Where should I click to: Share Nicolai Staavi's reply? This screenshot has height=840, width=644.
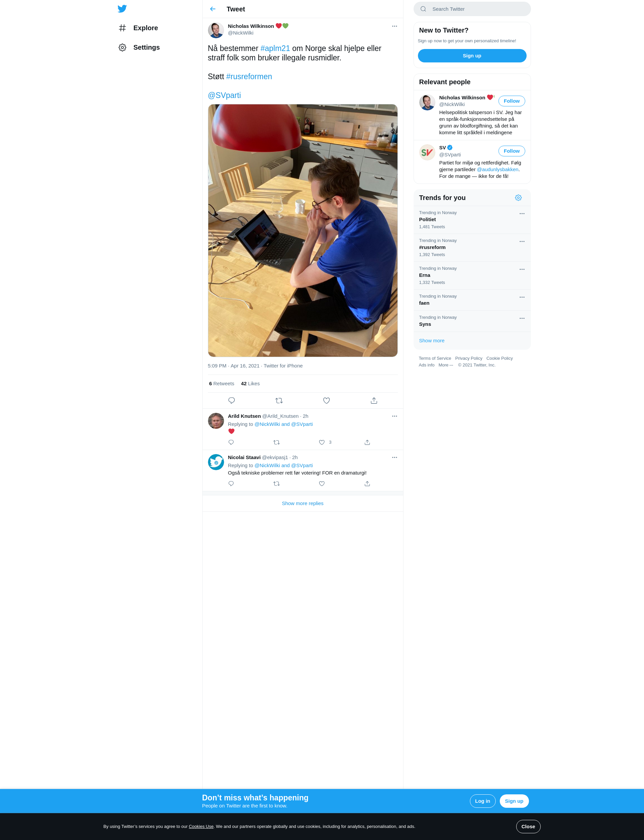367,484
